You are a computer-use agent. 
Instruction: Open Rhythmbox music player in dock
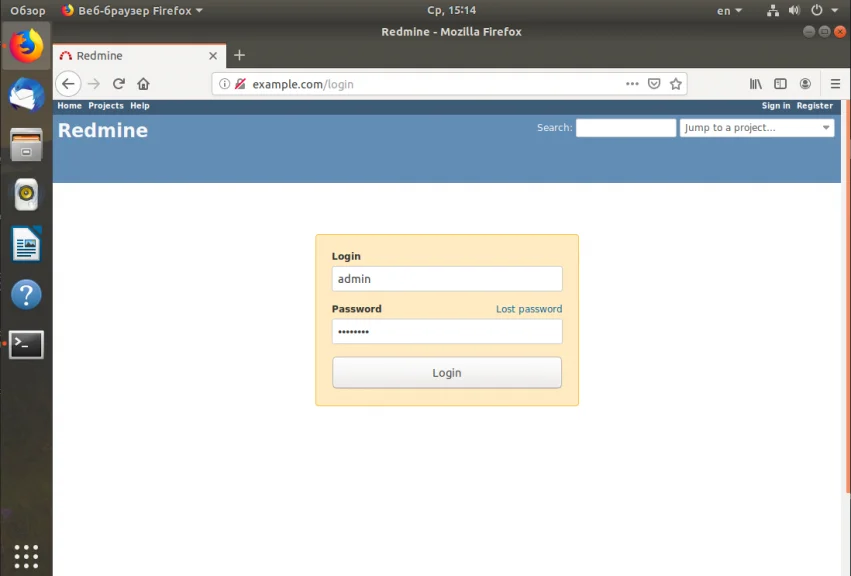(26, 194)
